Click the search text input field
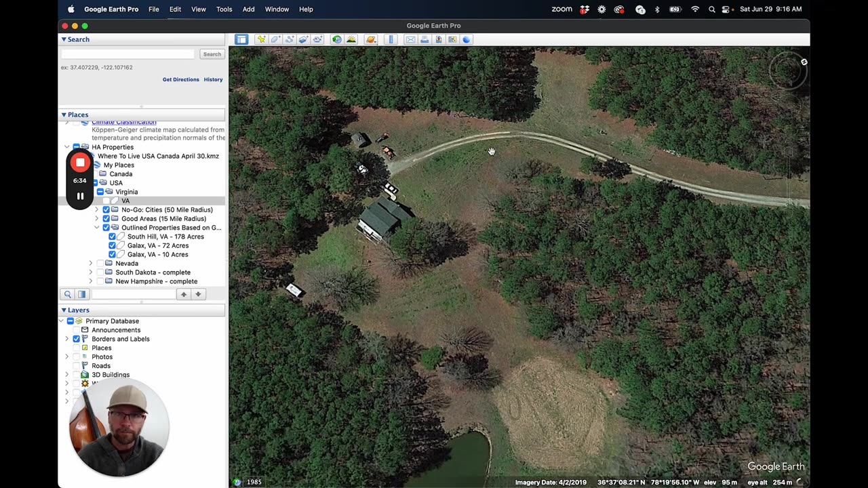The image size is (868, 488). click(x=128, y=54)
